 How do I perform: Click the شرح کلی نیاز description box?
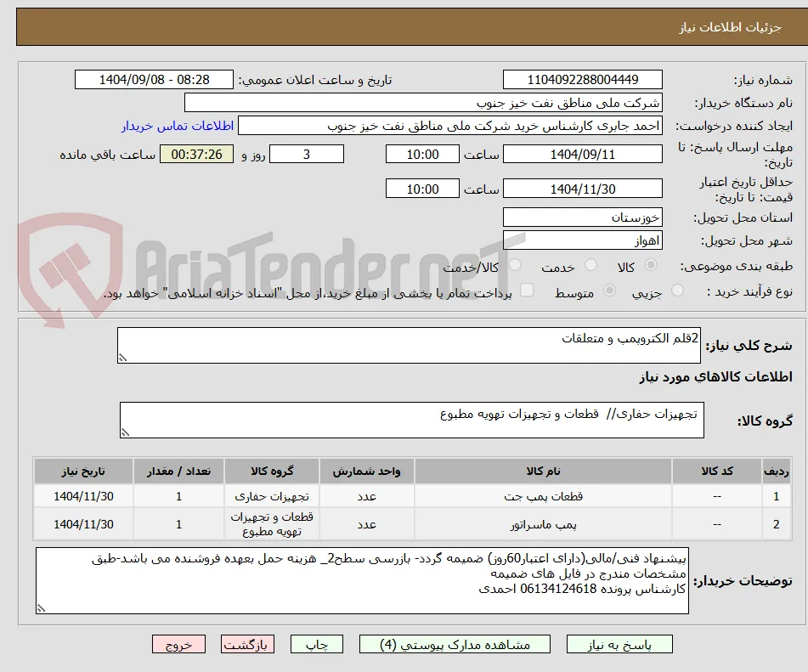coord(410,345)
